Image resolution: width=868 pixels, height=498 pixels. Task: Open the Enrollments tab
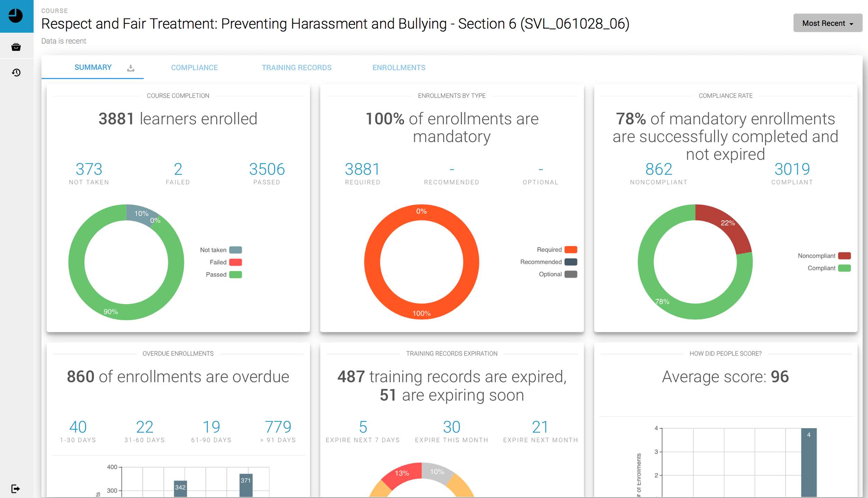pyautogui.click(x=399, y=68)
